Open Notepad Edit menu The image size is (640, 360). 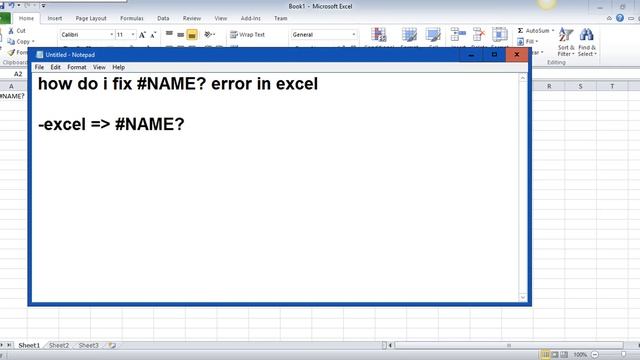[x=56, y=67]
